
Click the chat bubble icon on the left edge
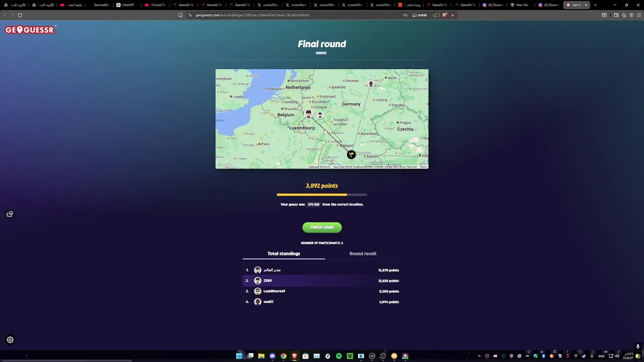(10, 214)
